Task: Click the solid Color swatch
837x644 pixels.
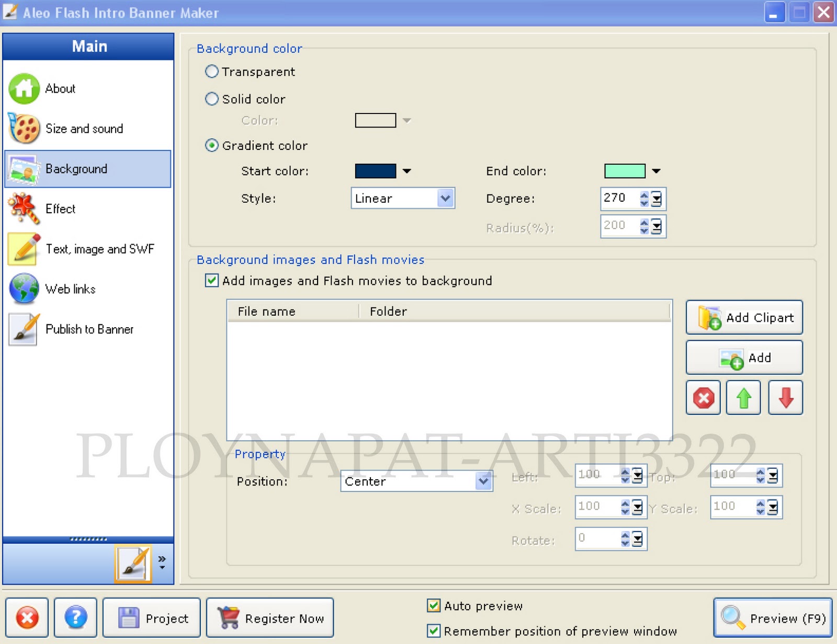Action: coord(376,121)
